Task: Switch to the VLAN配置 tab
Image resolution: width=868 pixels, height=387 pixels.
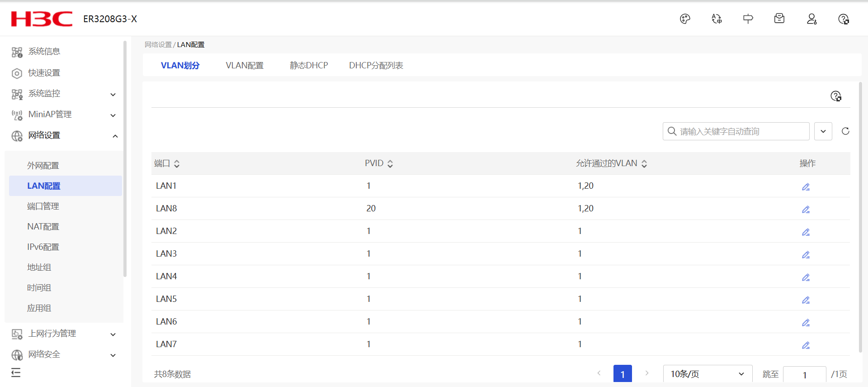Action: click(x=245, y=66)
